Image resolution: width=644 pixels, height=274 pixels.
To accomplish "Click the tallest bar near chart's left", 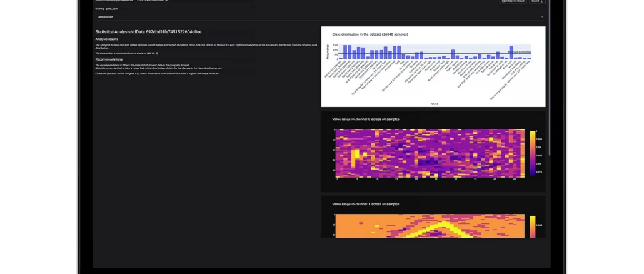I will pos(345,52).
